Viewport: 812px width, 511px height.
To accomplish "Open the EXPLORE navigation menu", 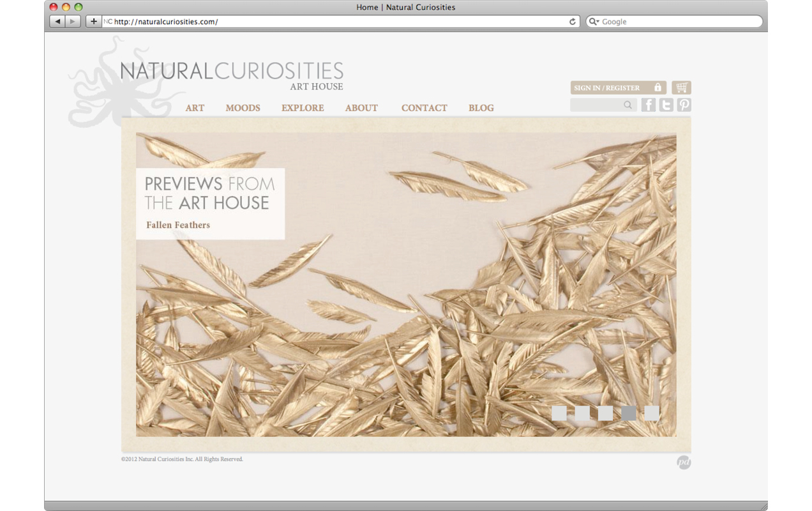I will click(303, 108).
